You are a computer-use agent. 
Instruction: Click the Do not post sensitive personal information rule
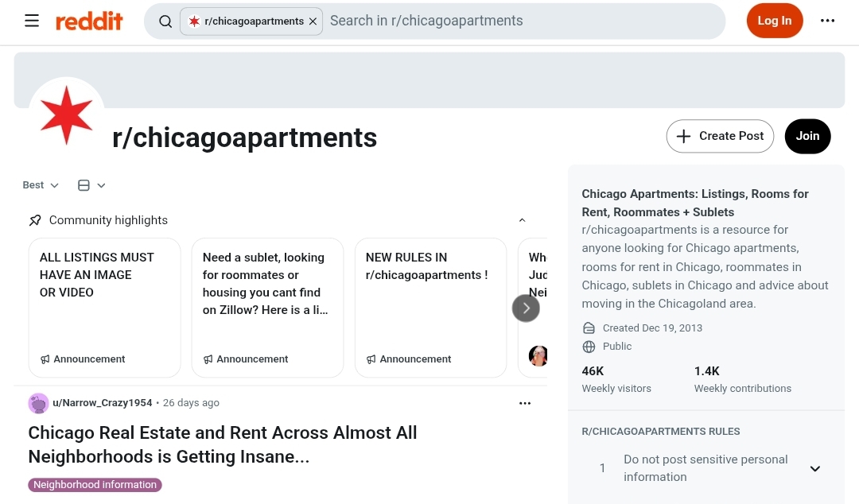(705, 468)
